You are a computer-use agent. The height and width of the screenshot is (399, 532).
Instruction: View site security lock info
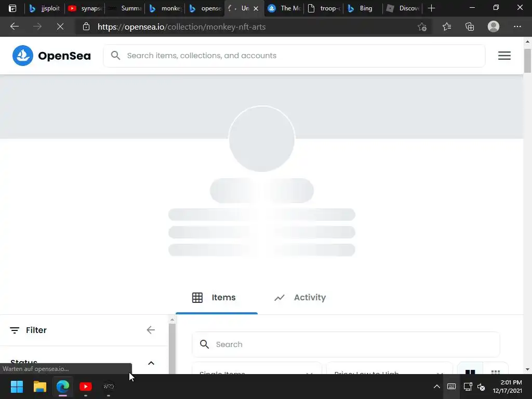[86, 26]
